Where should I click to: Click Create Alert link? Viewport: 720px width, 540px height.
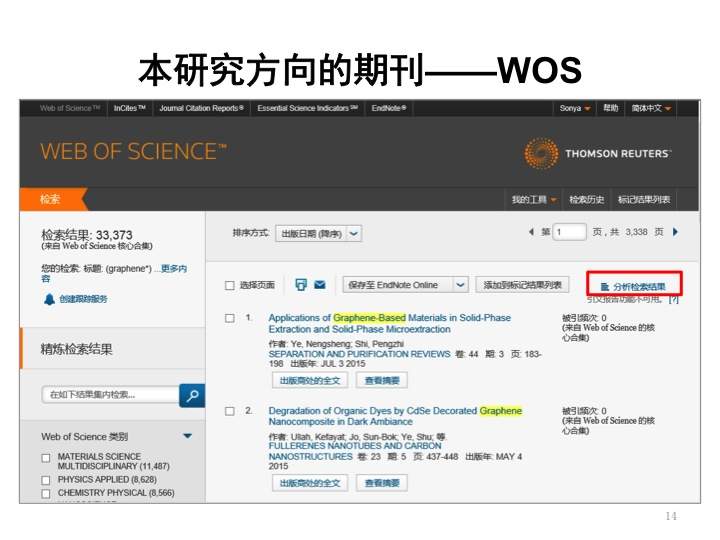[83, 299]
